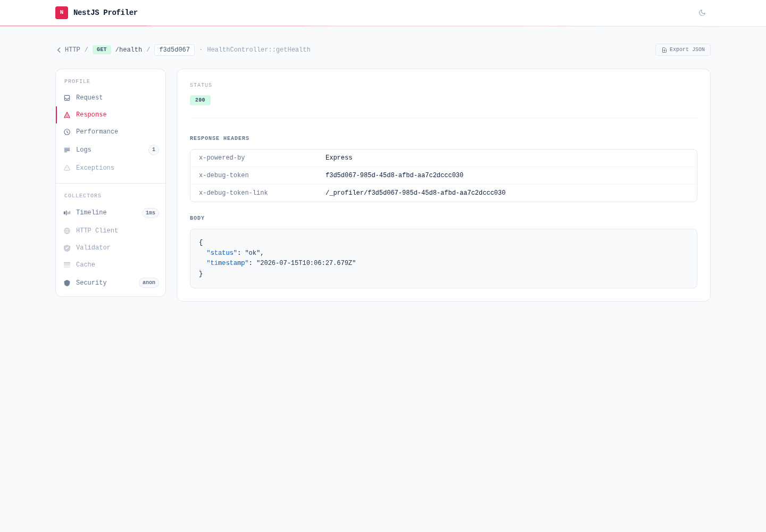Select the Response tab

[111, 115]
